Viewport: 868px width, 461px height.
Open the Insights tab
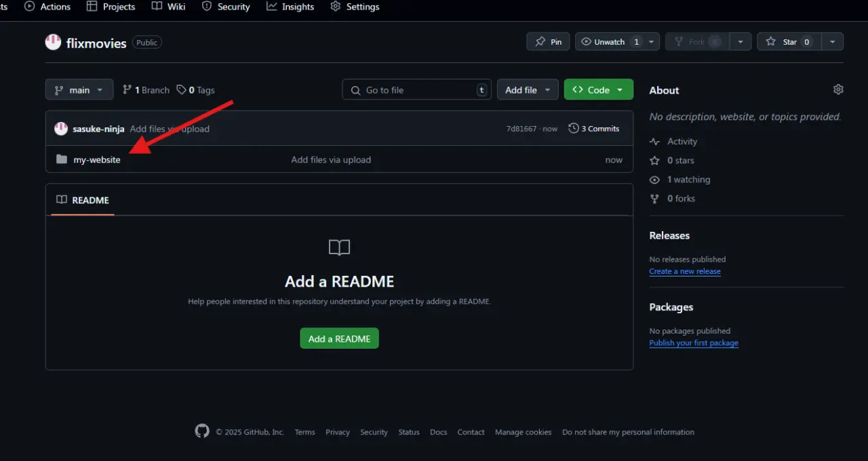(290, 7)
